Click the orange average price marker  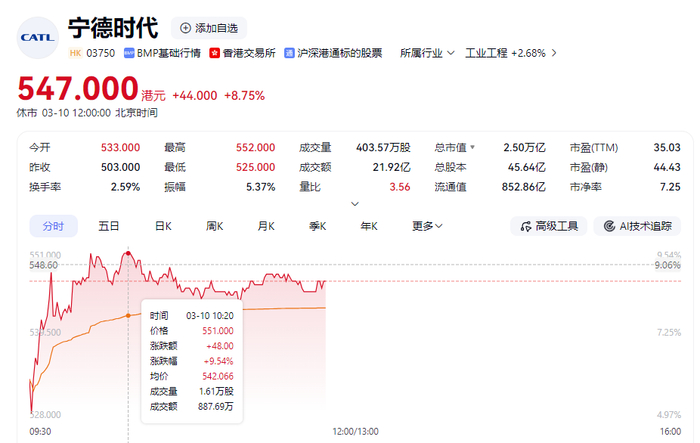pos(128,315)
